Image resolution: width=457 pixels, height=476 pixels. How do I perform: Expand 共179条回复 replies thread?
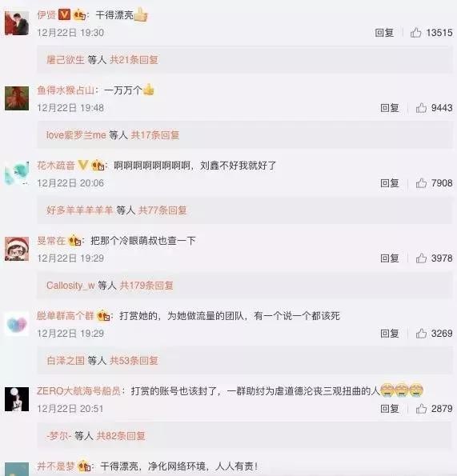point(146,286)
